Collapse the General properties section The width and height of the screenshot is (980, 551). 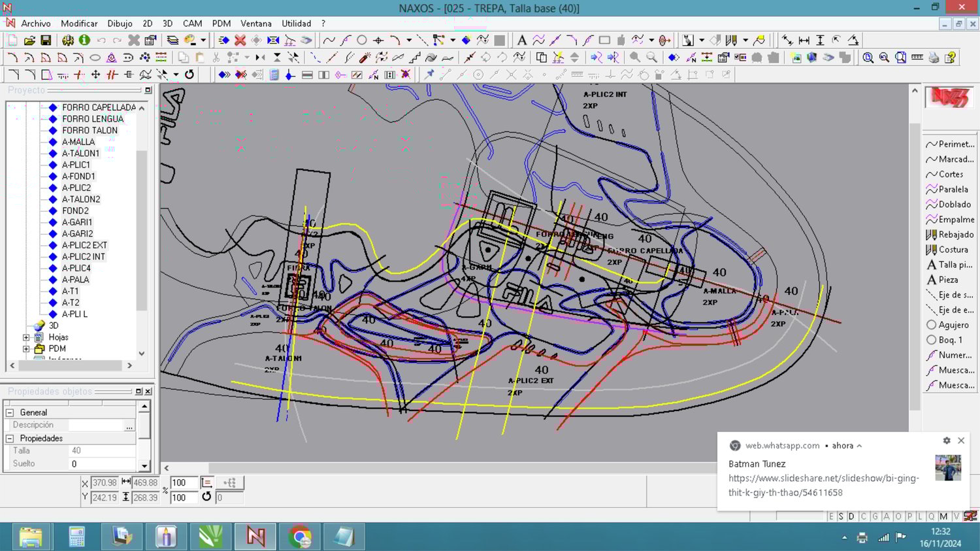tap(10, 412)
